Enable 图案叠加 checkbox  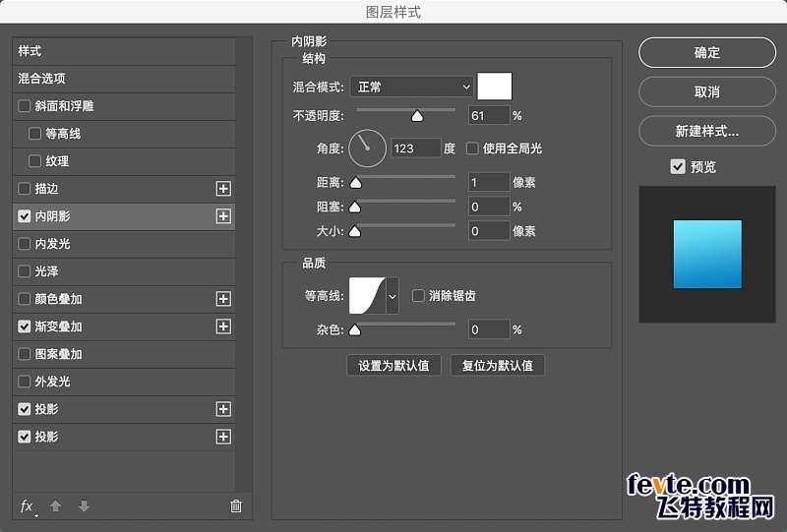click(24, 354)
